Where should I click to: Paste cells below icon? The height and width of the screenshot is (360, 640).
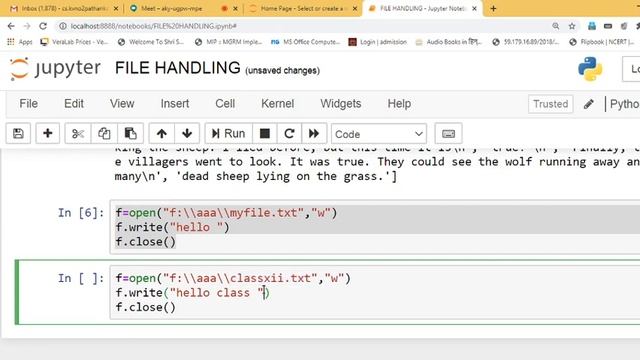(x=130, y=133)
